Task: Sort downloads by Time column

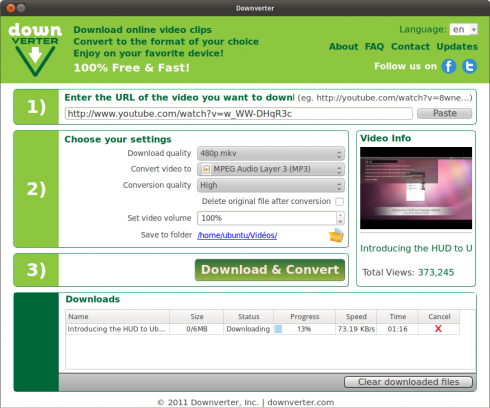Action: 398,316
